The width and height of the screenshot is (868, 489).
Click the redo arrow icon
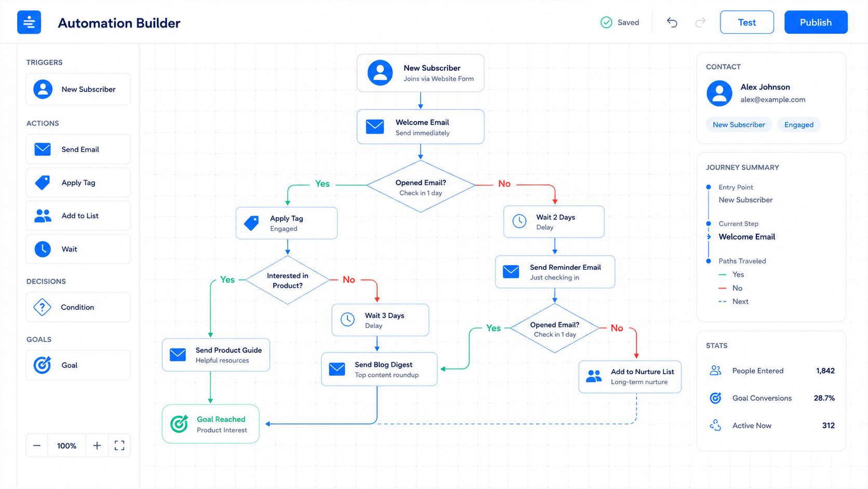[x=700, y=22]
